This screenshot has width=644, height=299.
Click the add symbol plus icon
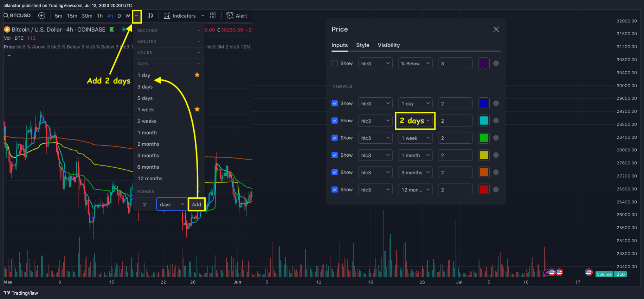click(41, 15)
